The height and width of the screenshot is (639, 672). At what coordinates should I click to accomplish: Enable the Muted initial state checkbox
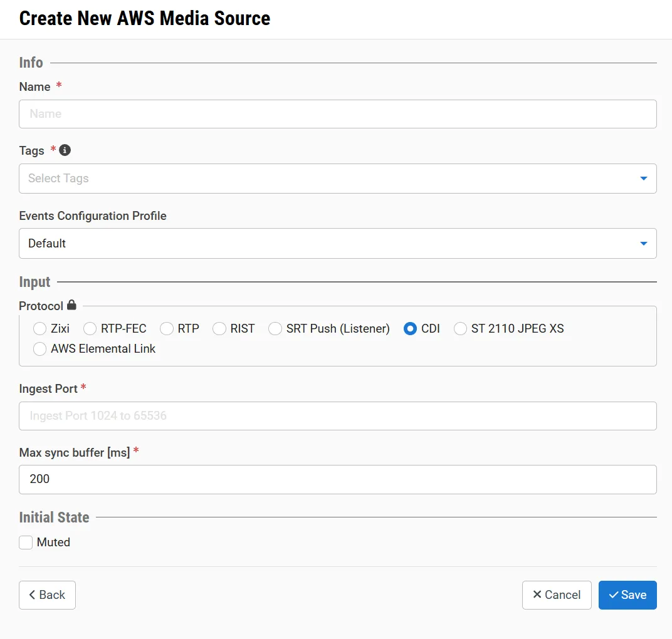click(26, 542)
